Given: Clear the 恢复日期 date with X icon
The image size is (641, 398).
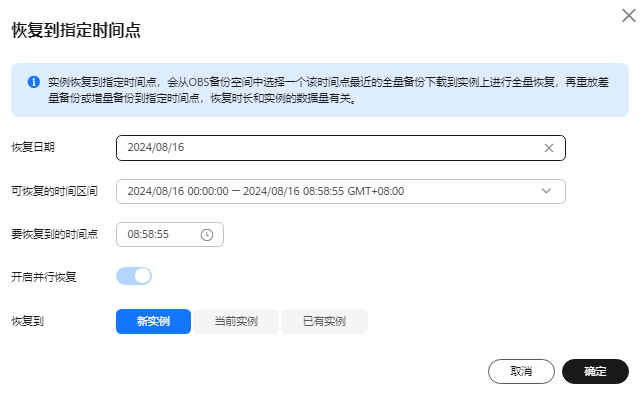Looking at the screenshot, I should coord(549,148).
